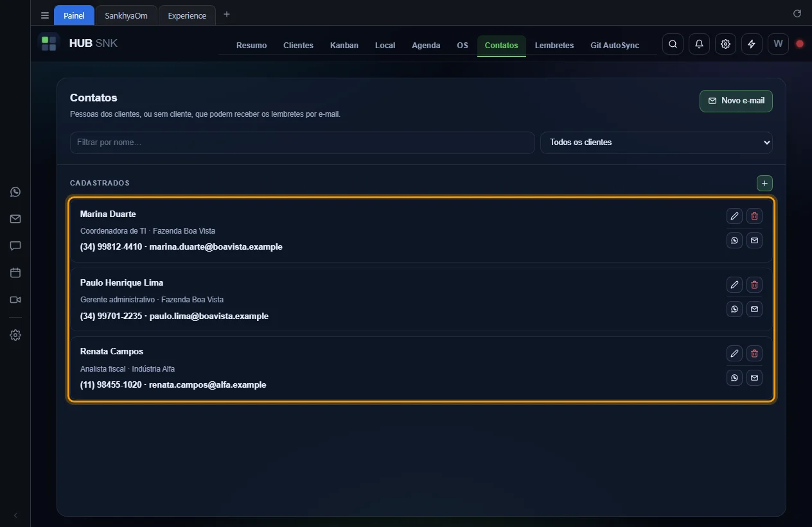Send WhatsApp message to Marina Duarte
The width and height of the screenshot is (812, 527).
[734, 240]
